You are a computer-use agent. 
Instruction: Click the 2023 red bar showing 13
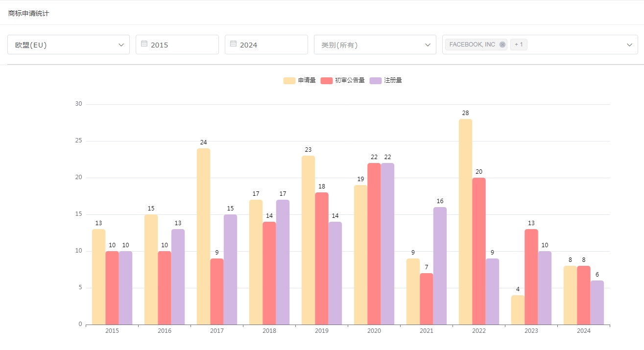click(531, 277)
